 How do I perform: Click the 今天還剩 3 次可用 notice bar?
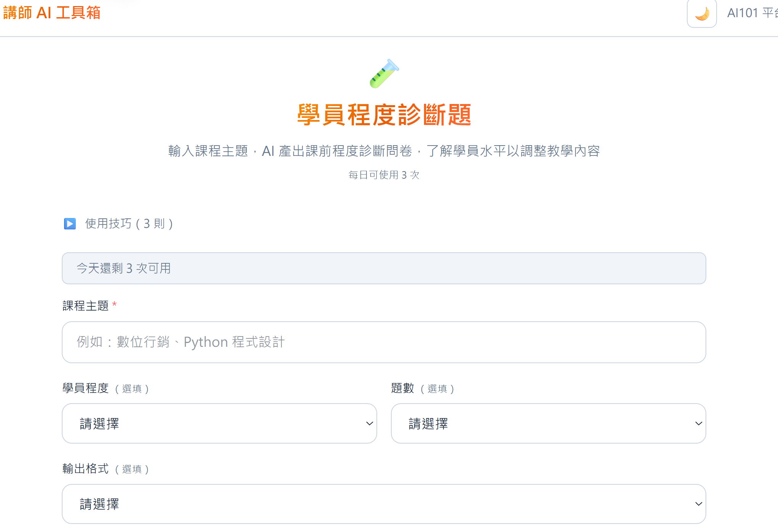pyautogui.click(x=384, y=268)
